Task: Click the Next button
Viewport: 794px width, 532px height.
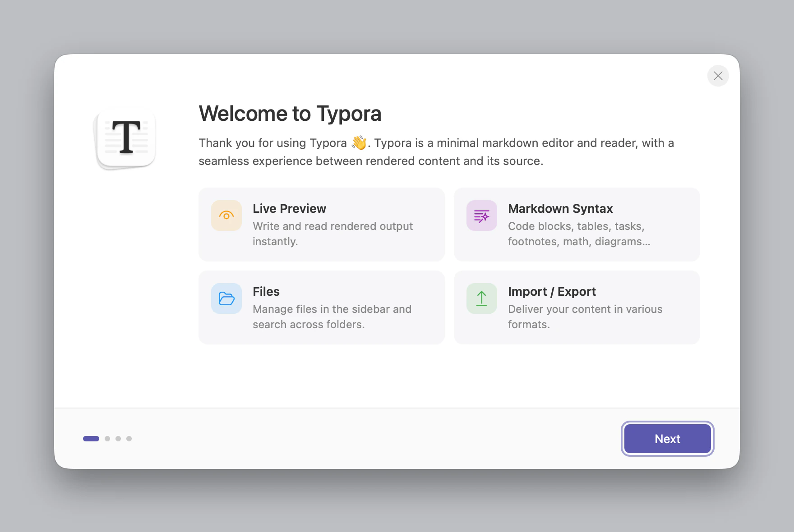Action: point(667,439)
